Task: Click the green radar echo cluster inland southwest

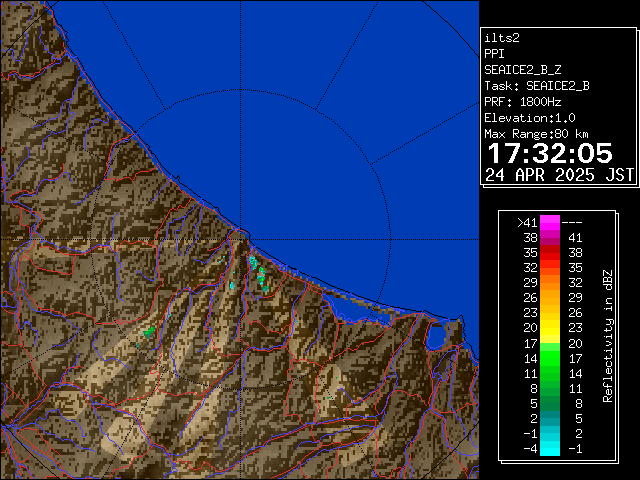Action: (149, 332)
